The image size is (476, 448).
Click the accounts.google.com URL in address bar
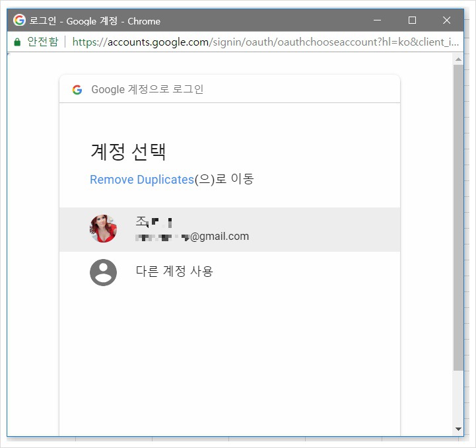click(x=265, y=42)
